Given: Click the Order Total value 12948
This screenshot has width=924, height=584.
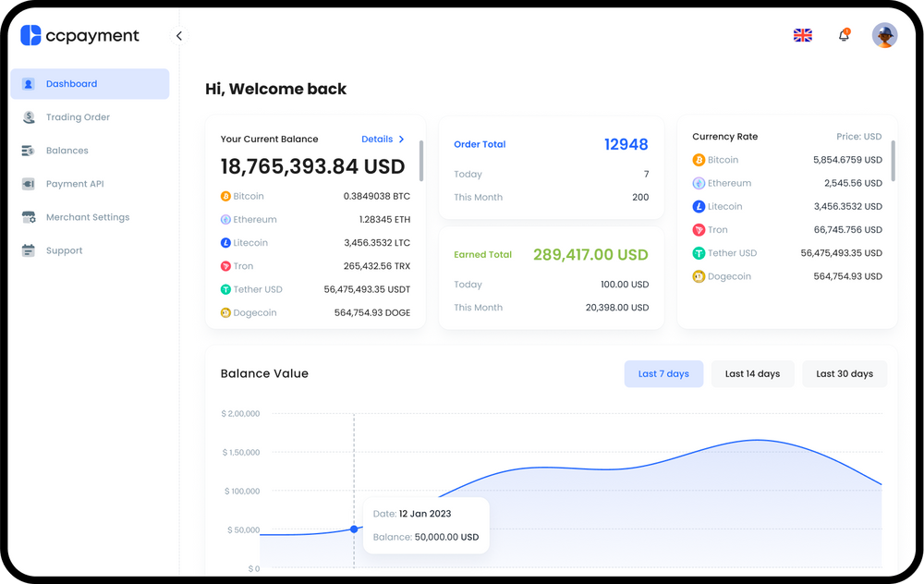Looking at the screenshot, I should [x=626, y=144].
